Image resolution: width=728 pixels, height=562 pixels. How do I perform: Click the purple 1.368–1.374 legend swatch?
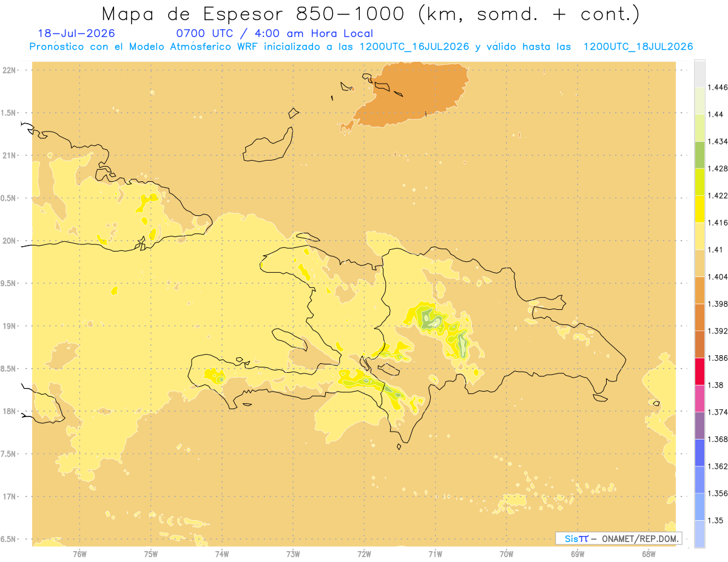699,425
